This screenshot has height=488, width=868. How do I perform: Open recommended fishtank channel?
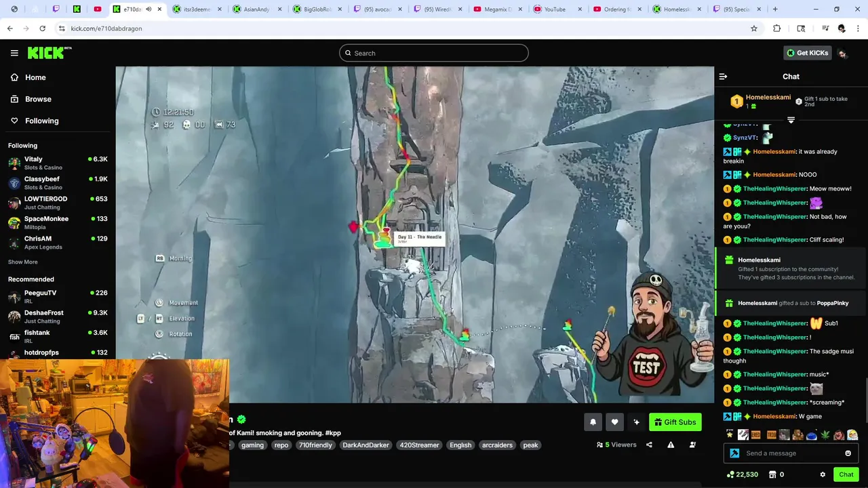(x=58, y=336)
